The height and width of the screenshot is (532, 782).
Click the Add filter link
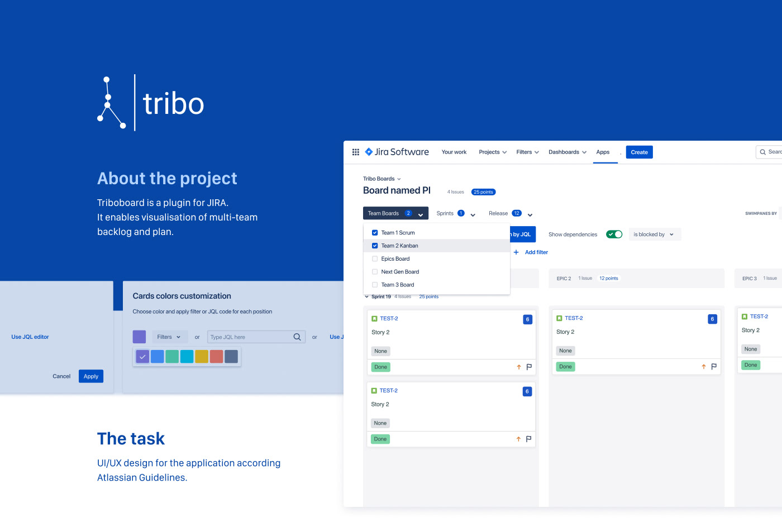point(536,252)
